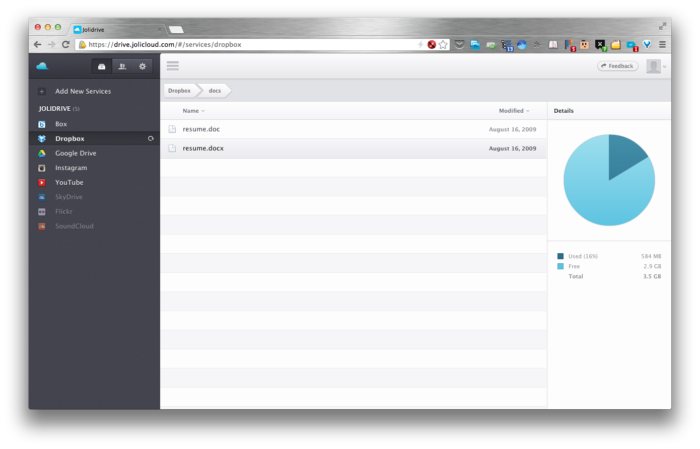Sort files by Modified column
700x449 pixels.
[513, 111]
